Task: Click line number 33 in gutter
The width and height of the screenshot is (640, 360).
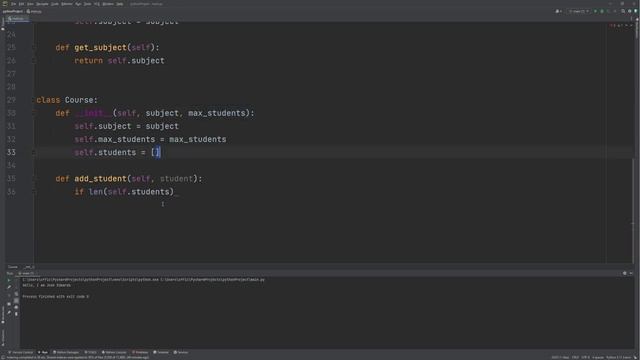Action: tap(11, 153)
